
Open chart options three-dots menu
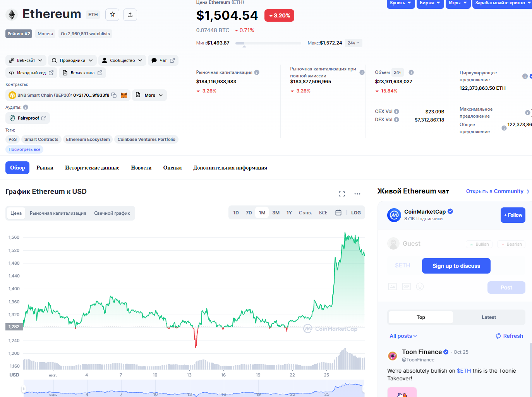357,194
